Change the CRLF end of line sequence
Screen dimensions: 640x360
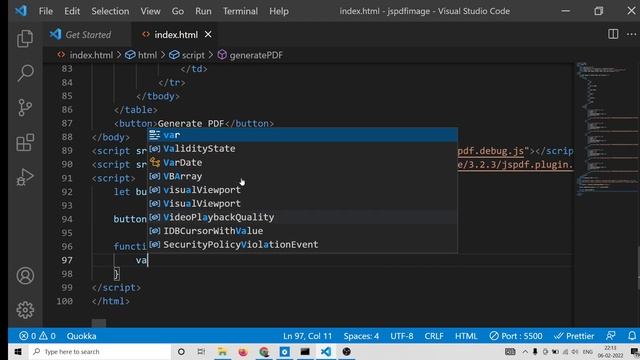(x=434, y=336)
